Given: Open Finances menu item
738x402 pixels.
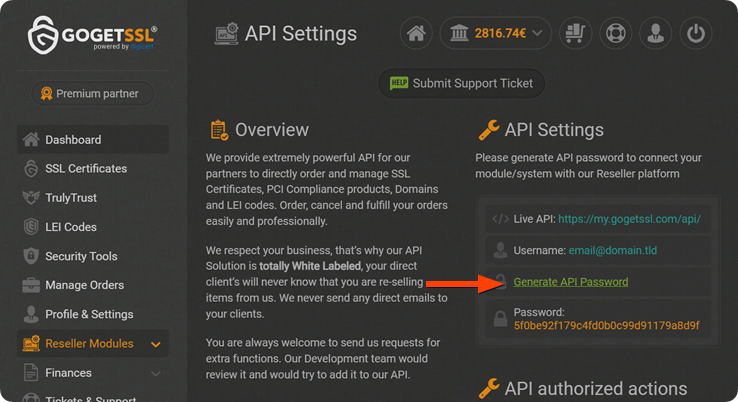Looking at the screenshot, I should click(68, 373).
